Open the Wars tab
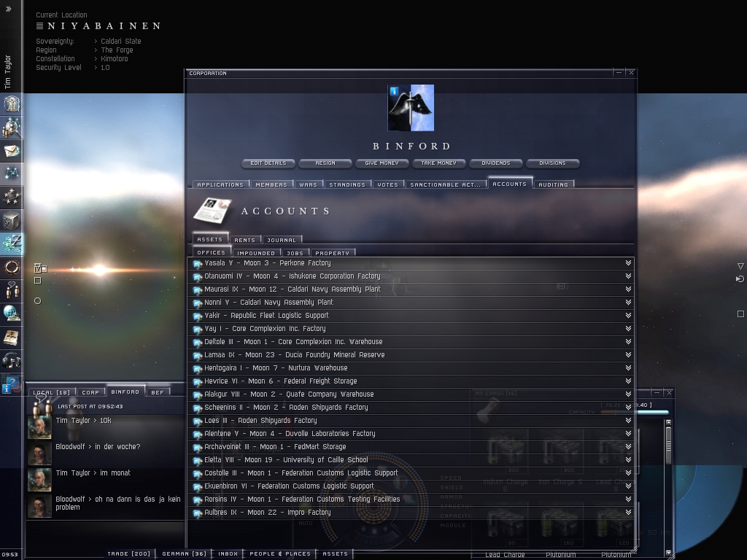This screenshot has height=560, width=747. [309, 184]
